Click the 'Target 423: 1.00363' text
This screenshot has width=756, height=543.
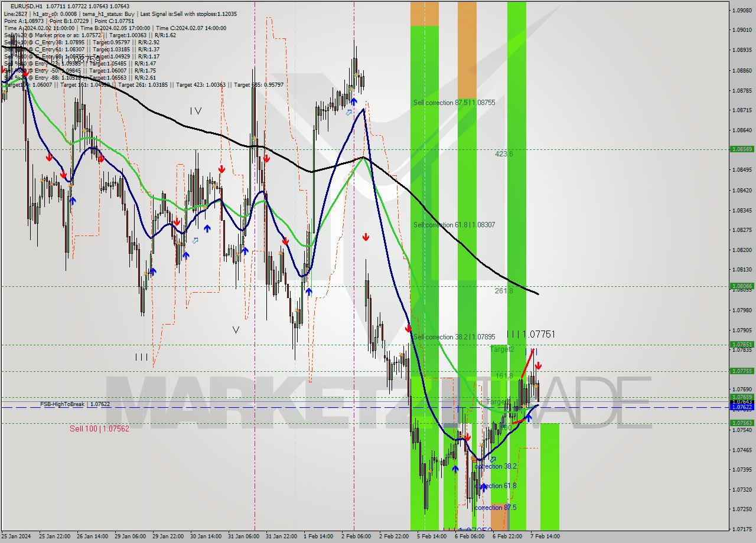click(x=202, y=85)
